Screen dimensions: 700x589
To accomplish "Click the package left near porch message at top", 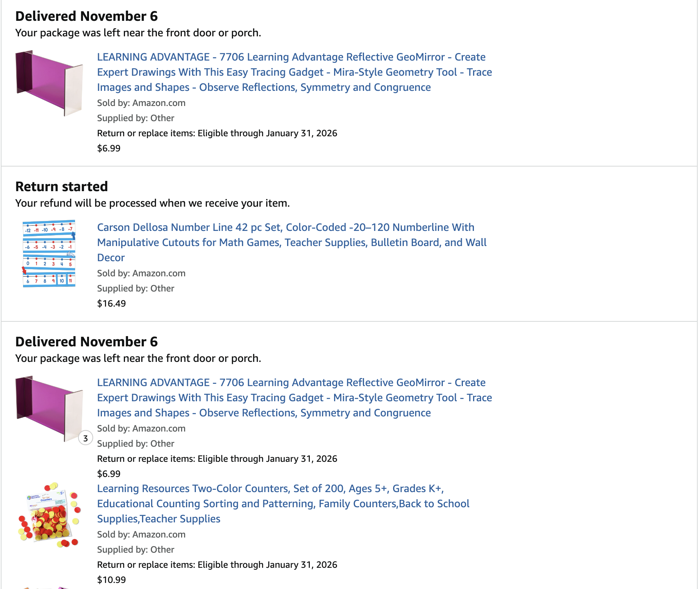I will [138, 33].
